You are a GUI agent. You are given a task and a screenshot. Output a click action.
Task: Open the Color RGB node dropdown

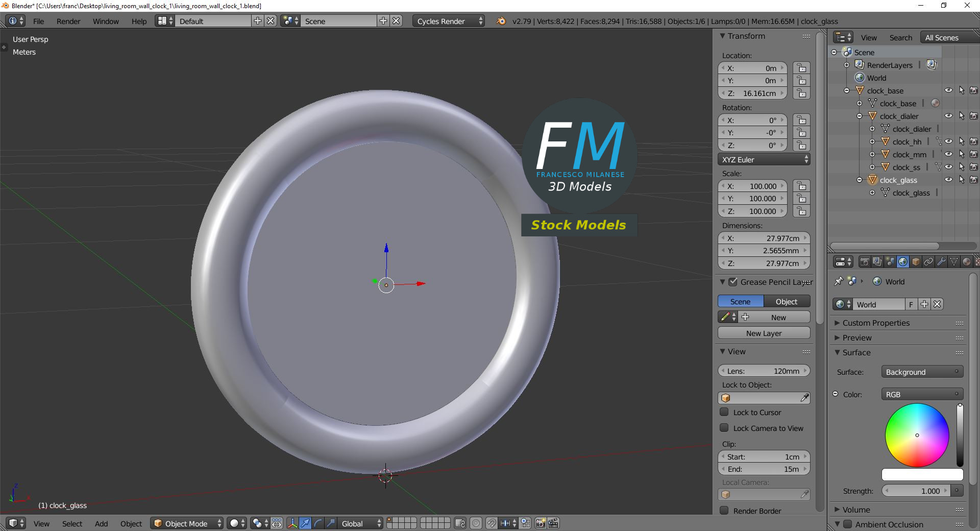click(x=922, y=394)
